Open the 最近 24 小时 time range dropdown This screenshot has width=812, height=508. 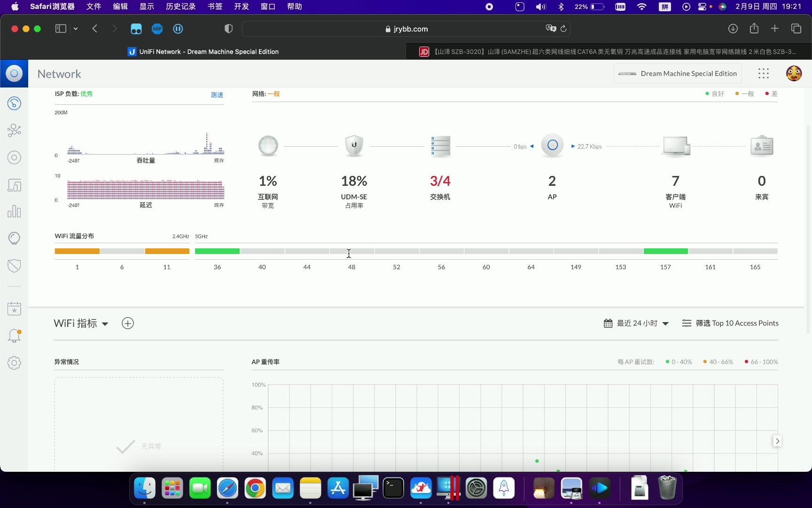click(x=636, y=323)
